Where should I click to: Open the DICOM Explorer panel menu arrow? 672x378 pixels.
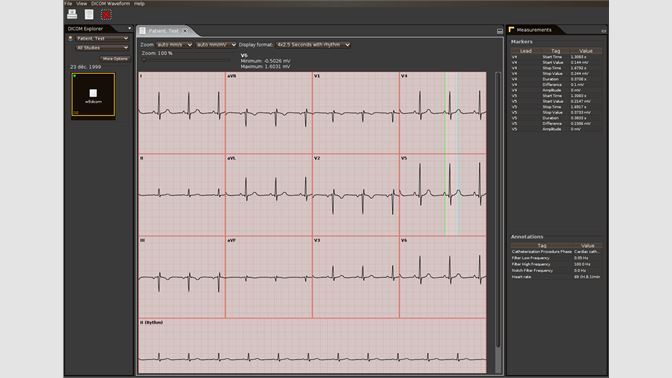[x=129, y=28]
